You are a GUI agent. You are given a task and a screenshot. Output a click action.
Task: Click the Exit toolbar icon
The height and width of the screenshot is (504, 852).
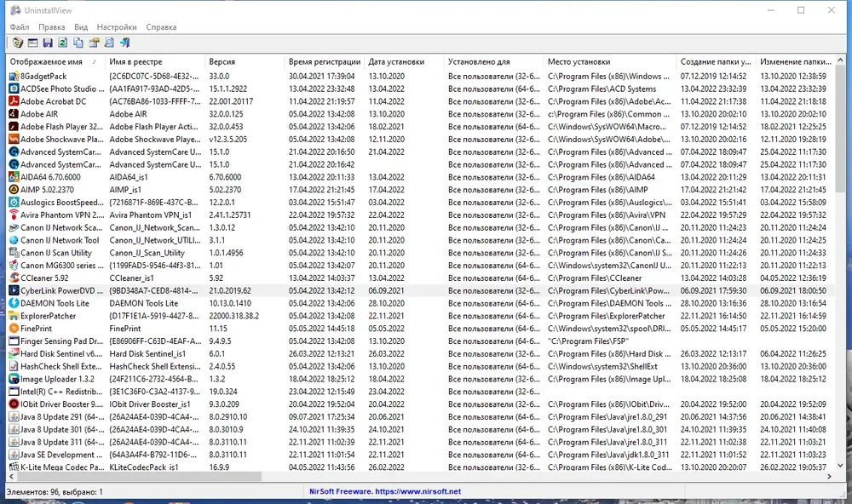125,43
